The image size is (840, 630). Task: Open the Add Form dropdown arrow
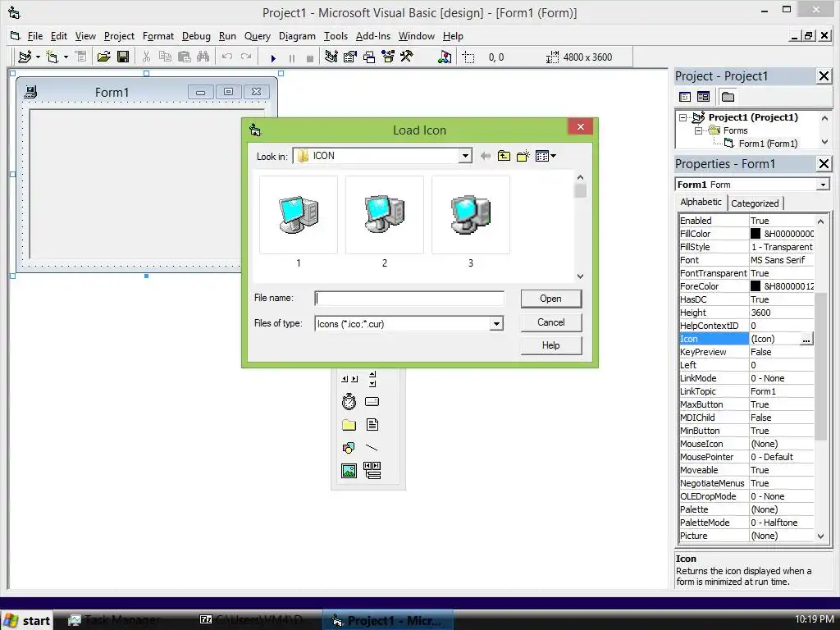coord(66,57)
